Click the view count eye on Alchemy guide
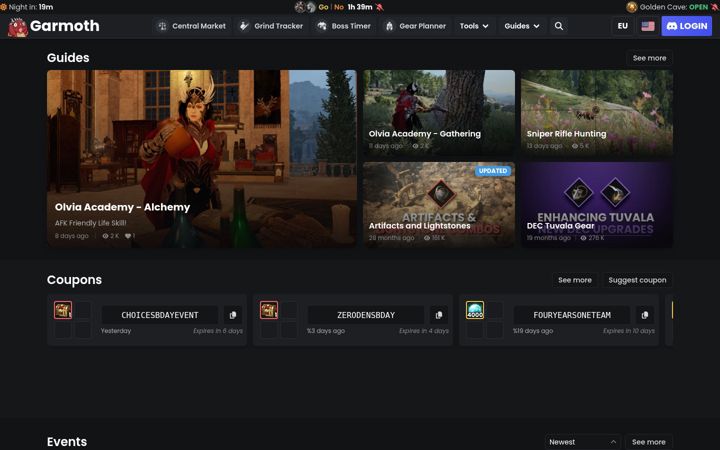720x450 pixels. point(106,236)
